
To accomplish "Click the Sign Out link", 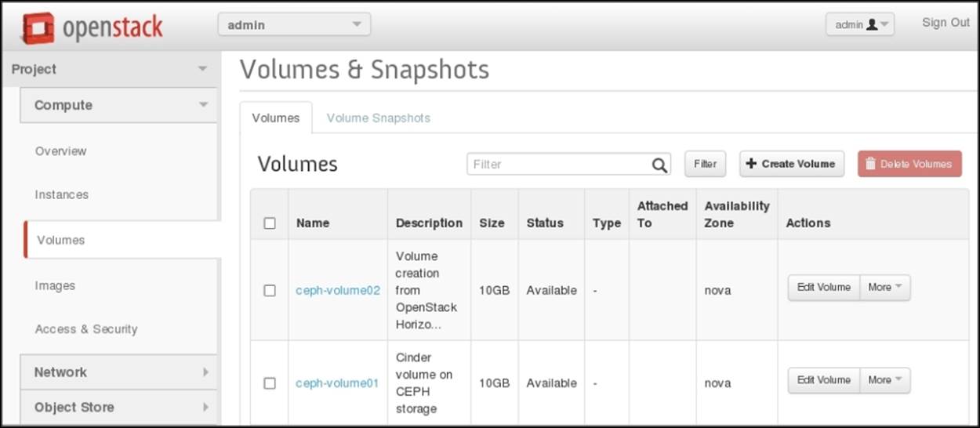I will (x=946, y=23).
